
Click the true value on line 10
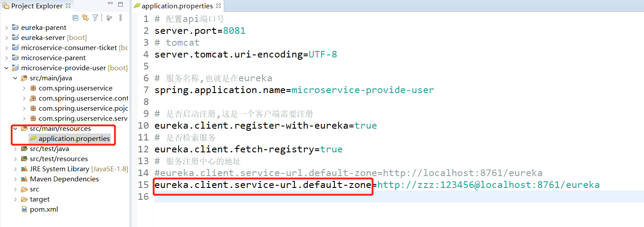366,126
